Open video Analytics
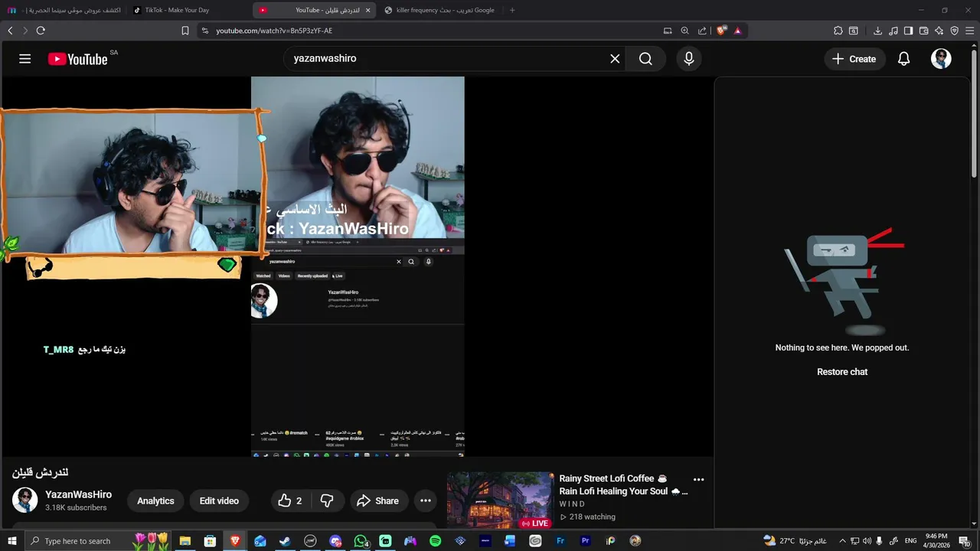 click(155, 500)
